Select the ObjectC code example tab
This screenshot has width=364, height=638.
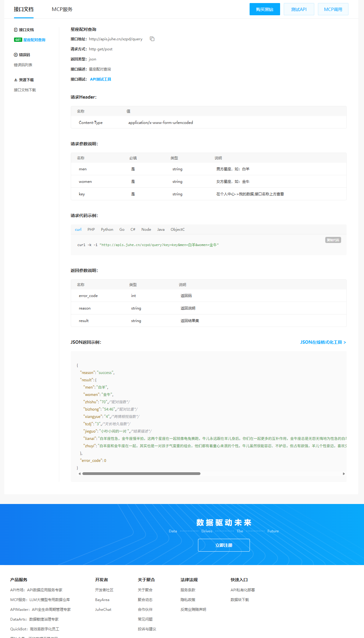coord(178,230)
